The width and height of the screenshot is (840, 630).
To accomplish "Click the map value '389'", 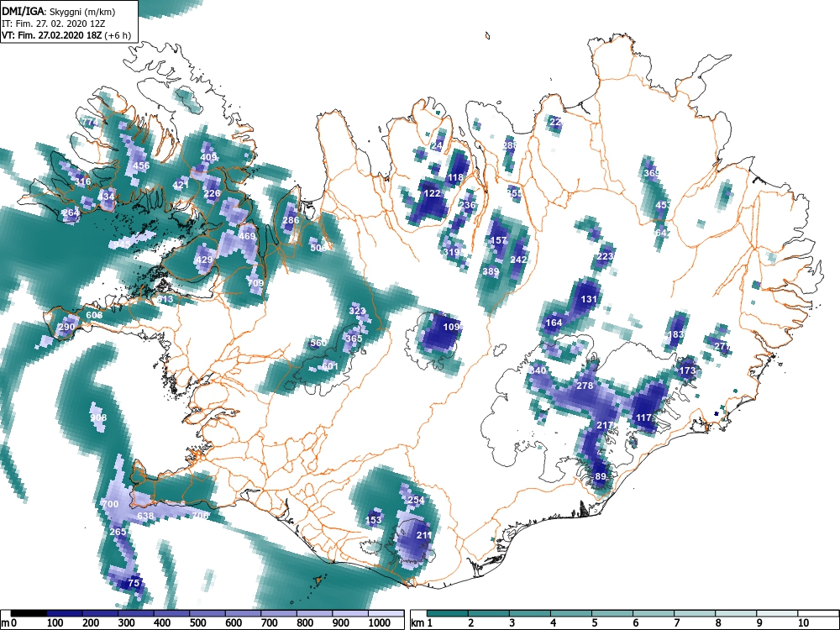I will coord(491,271).
